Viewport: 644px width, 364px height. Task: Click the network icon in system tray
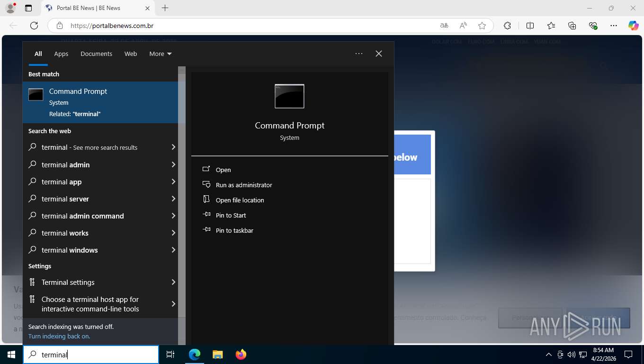click(583, 355)
